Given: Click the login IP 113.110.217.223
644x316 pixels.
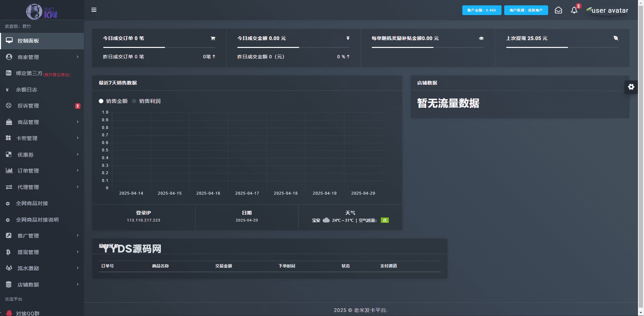Looking at the screenshot, I should pos(143,220).
